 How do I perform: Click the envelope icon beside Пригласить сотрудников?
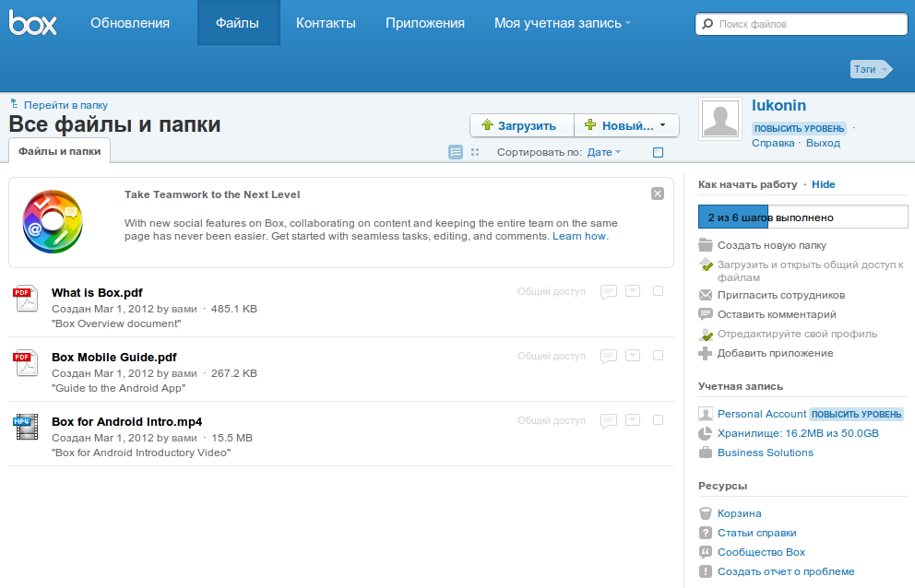click(706, 295)
